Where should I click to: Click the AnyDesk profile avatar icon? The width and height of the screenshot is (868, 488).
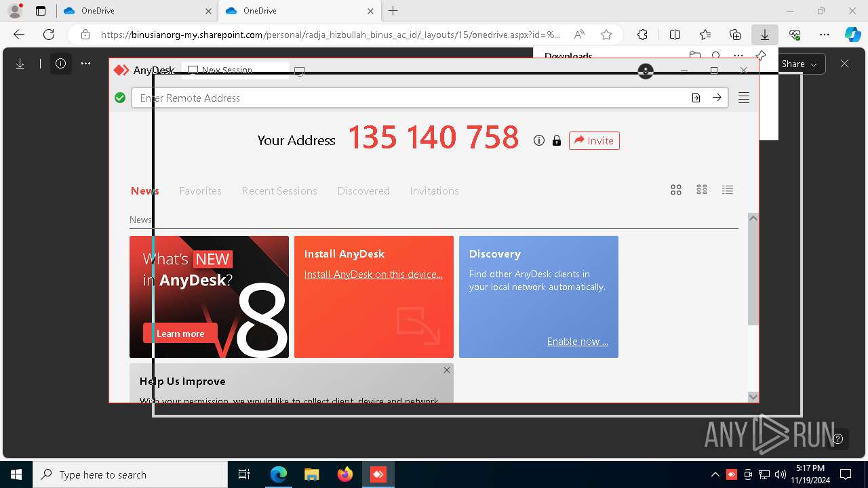coord(646,70)
